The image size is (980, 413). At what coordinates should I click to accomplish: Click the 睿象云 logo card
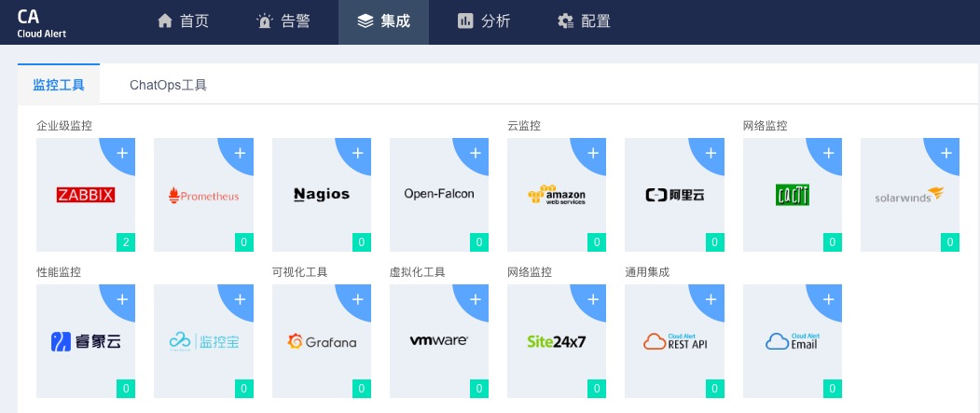[x=86, y=341]
